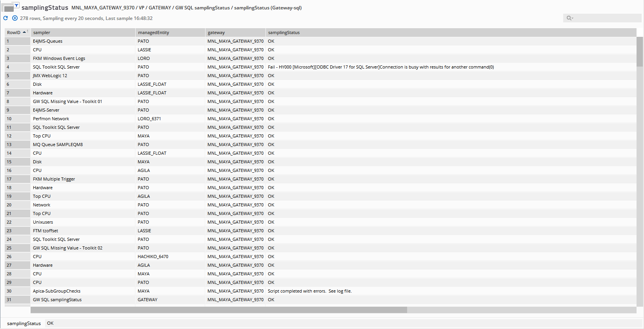Click the samplingStatus column header

(284, 33)
